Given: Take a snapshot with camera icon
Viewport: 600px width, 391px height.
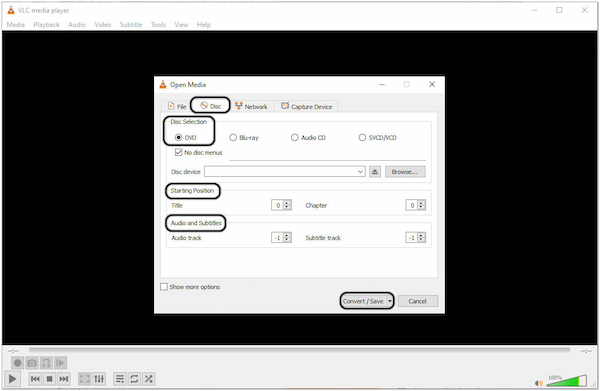Looking at the screenshot, I should point(32,363).
